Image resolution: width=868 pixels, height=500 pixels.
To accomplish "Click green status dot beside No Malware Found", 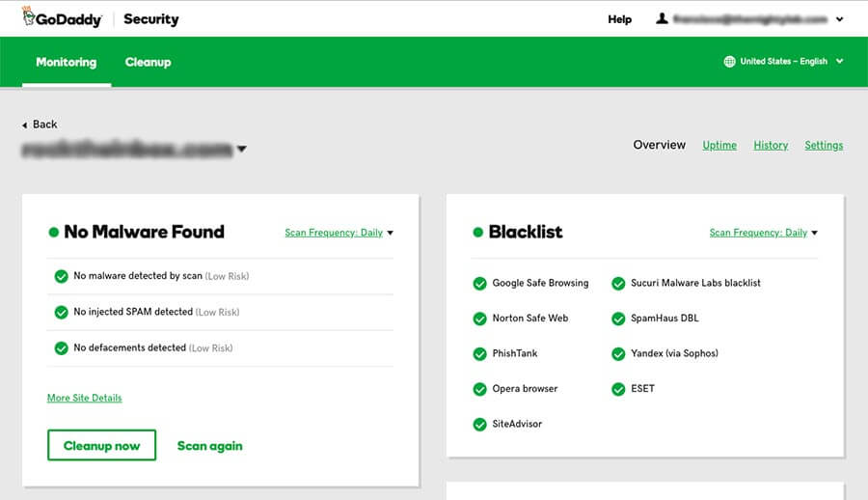I will [x=54, y=233].
